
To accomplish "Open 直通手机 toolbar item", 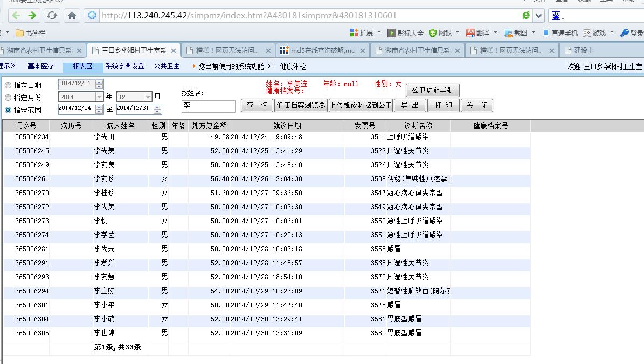I will tap(560, 32).
